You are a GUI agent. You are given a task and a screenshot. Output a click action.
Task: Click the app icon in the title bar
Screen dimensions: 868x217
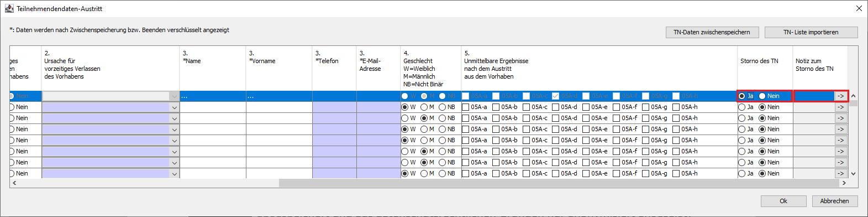9,8
